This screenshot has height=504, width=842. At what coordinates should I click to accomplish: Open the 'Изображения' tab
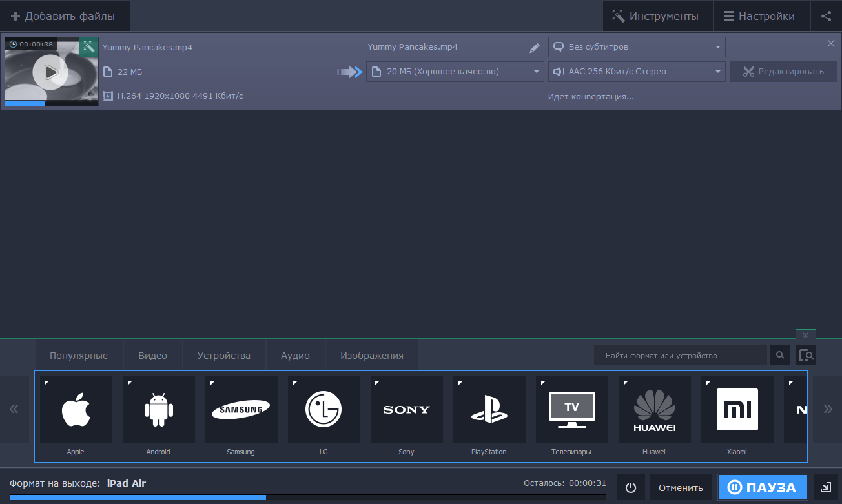tap(371, 356)
